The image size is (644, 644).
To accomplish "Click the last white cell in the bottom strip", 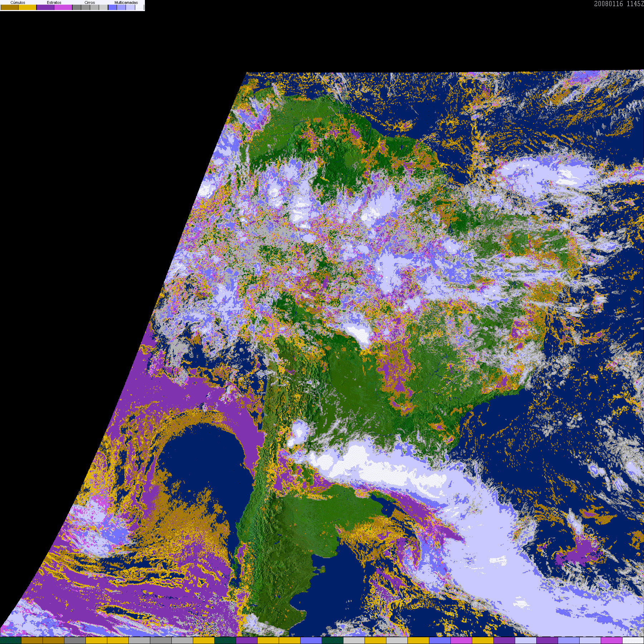I will [633, 640].
